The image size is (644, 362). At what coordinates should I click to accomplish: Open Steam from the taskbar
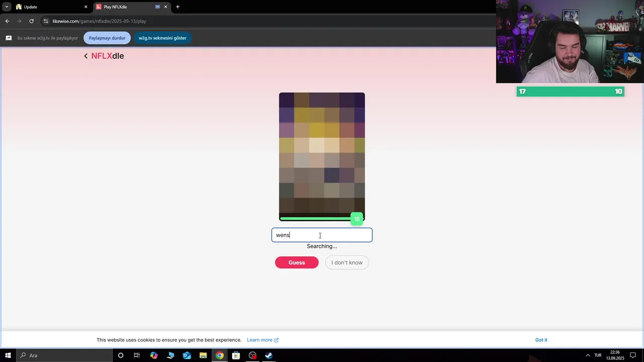269,355
